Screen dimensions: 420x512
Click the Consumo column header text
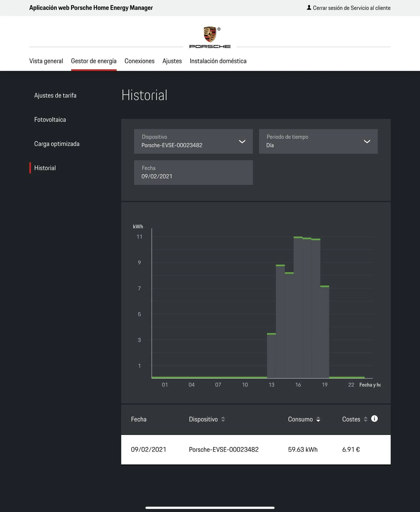[x=300, y=419]
